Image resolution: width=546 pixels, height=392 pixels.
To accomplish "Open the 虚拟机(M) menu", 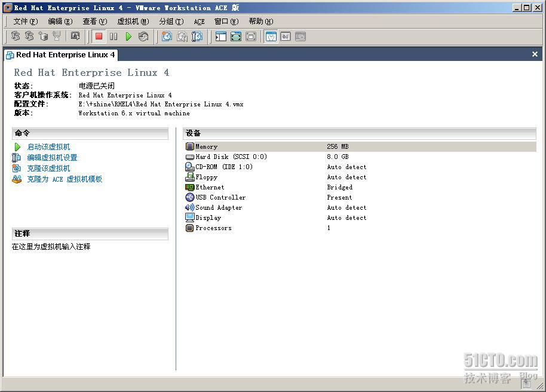I will click(133, 22).
